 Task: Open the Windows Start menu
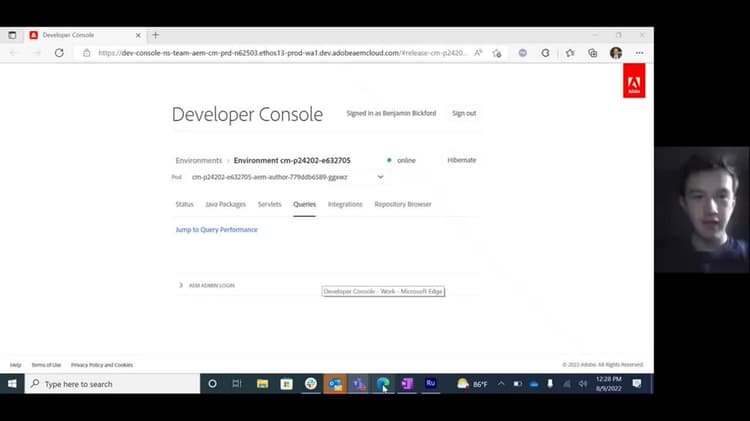(12, 384)
